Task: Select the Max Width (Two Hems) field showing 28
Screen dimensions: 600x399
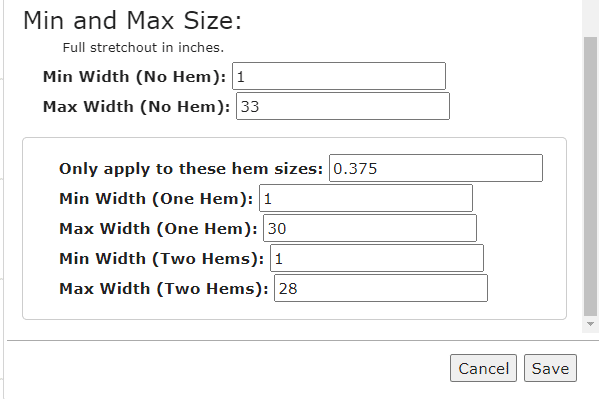Action: click(381, 288)
